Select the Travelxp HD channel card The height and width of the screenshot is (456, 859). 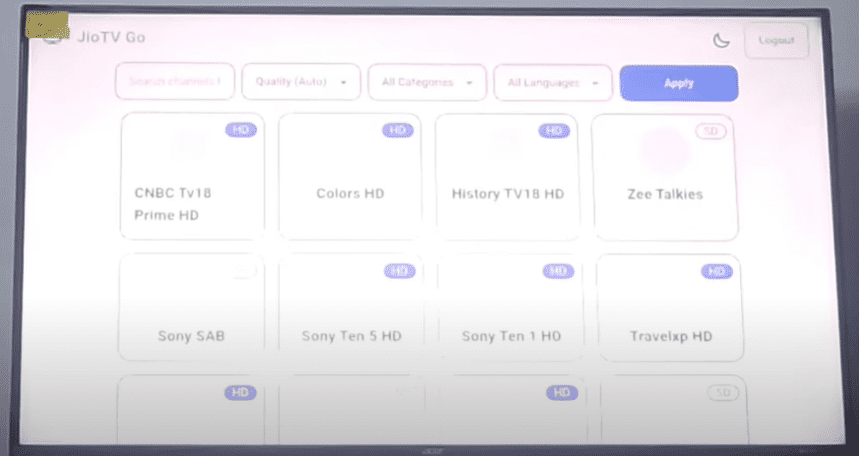click(x=671, y=308)
